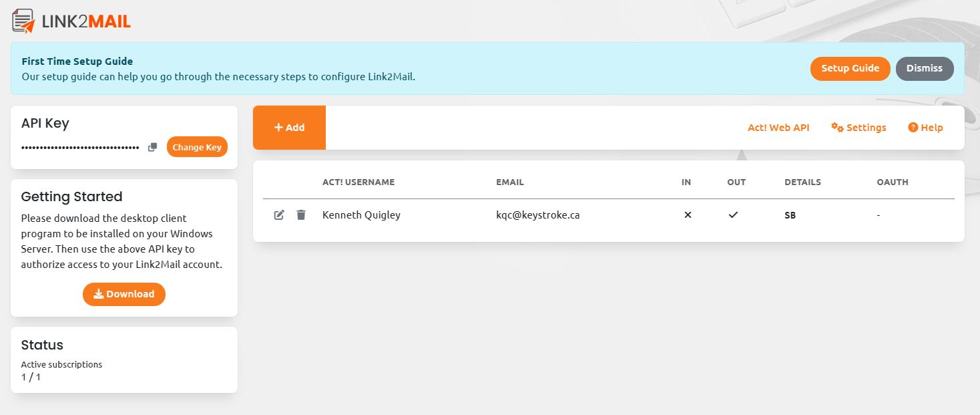Click the Getting Started heading
Screen dimensions: 980x415
click(71, 196)
